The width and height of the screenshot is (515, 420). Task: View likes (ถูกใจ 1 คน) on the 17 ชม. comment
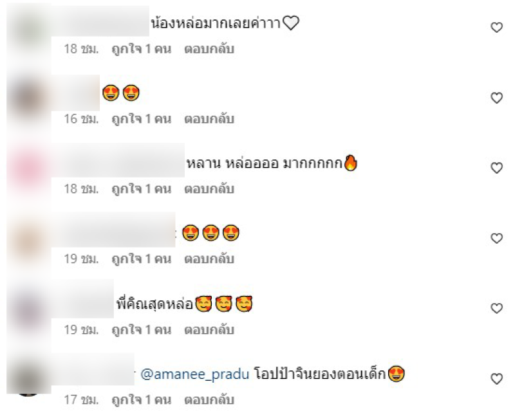pyautogui.click(x=142, y=400)
